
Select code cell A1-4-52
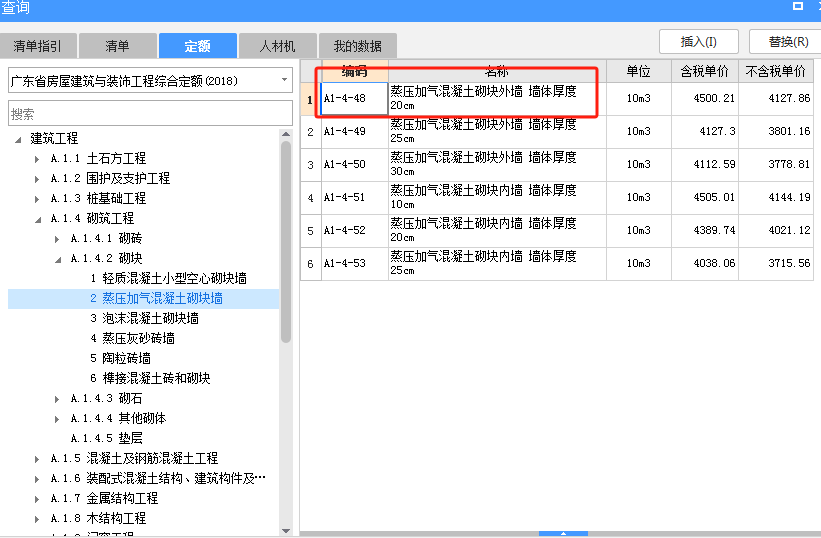tap(354, 230)
